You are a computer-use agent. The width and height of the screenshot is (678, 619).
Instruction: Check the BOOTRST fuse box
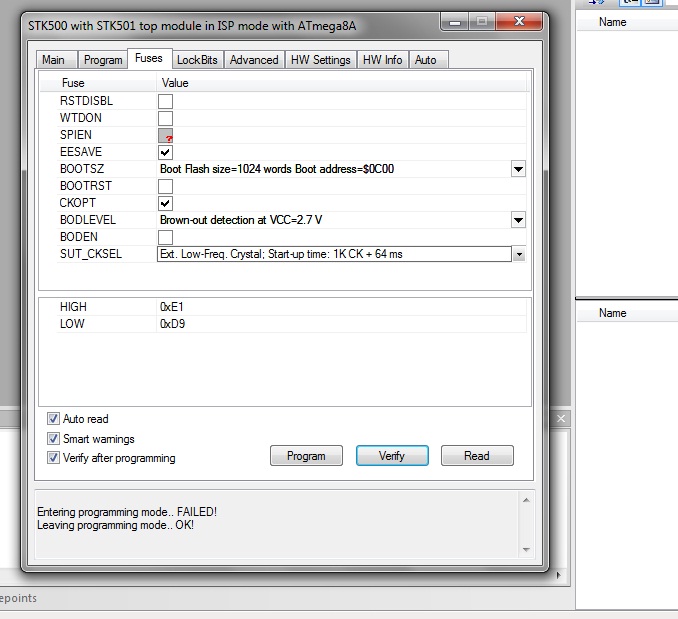165,186
